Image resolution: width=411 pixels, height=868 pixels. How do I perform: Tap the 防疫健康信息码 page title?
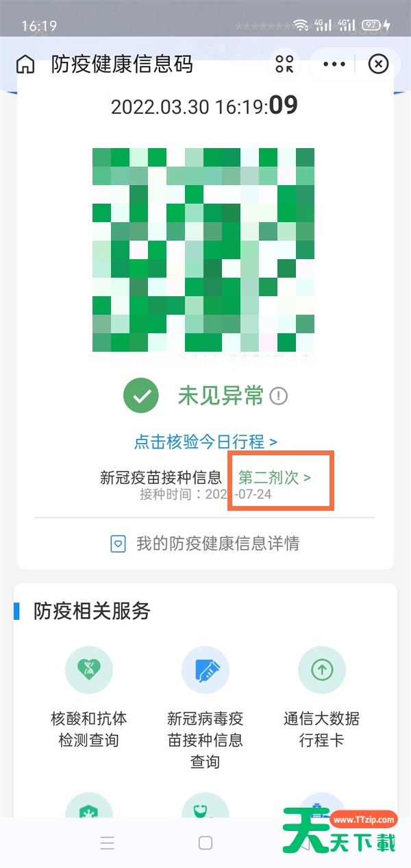[x=122, y=64]
